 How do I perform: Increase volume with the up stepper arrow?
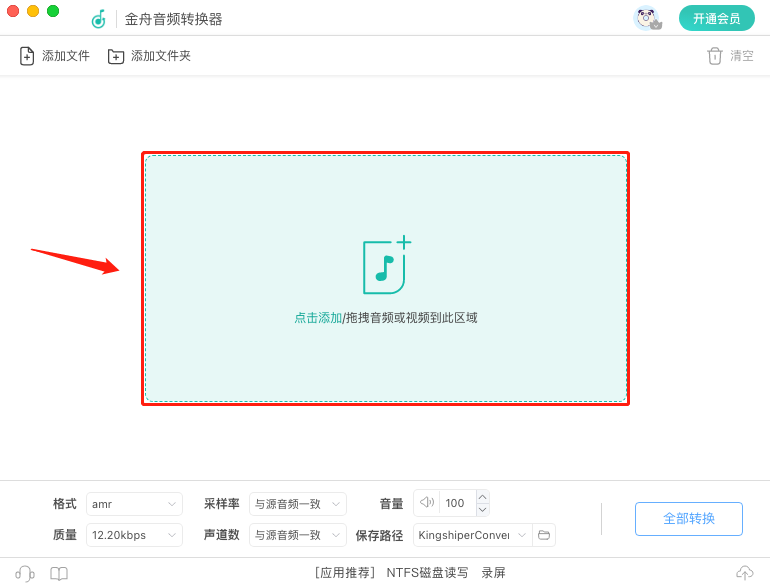coord(483,497)
